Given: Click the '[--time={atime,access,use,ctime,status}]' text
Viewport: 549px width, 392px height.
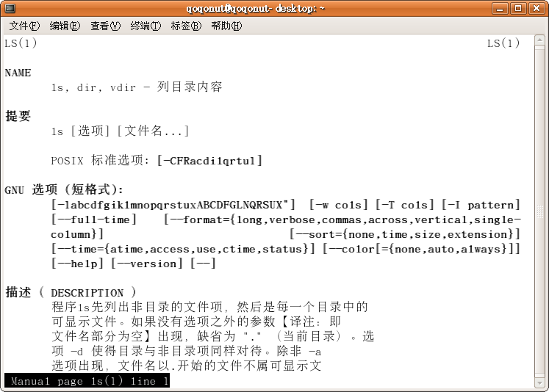Looking at the screenshot, I should point(183,249).
